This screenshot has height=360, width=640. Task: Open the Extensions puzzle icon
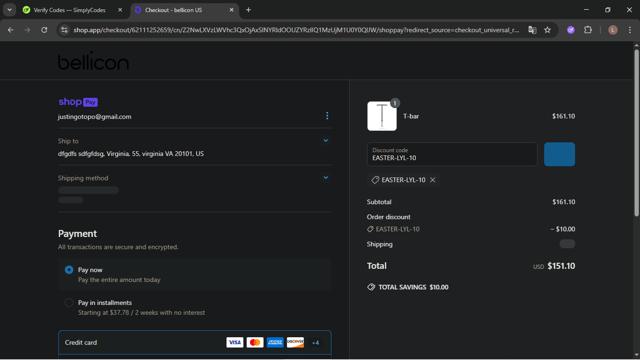[x=588, y=30]
